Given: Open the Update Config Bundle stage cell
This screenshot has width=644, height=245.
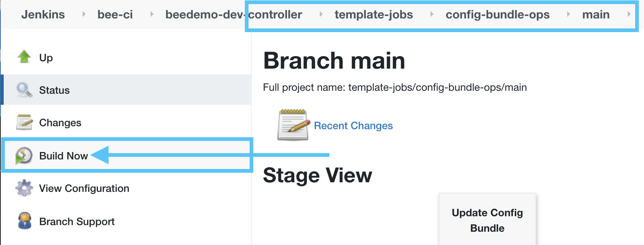Looking at the screenshot, I should pos(487,220).
